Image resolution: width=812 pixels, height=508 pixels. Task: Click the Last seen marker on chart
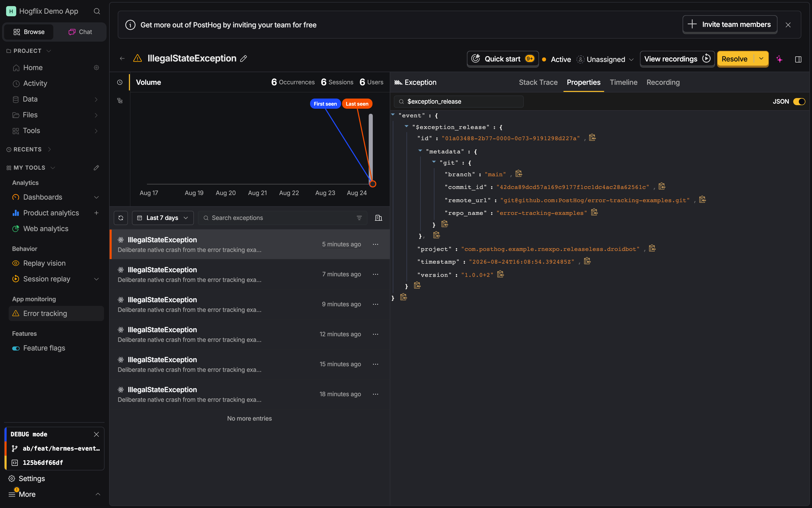[357, 104]
